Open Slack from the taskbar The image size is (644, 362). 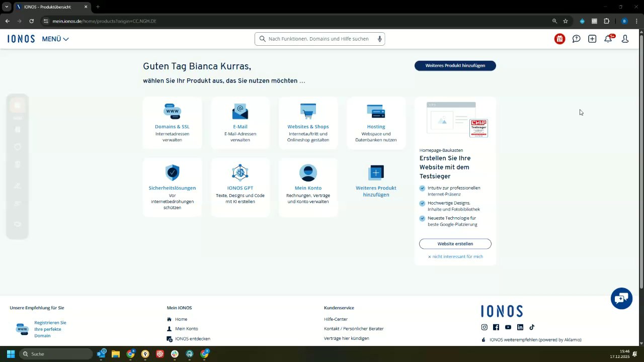point(175,354)
